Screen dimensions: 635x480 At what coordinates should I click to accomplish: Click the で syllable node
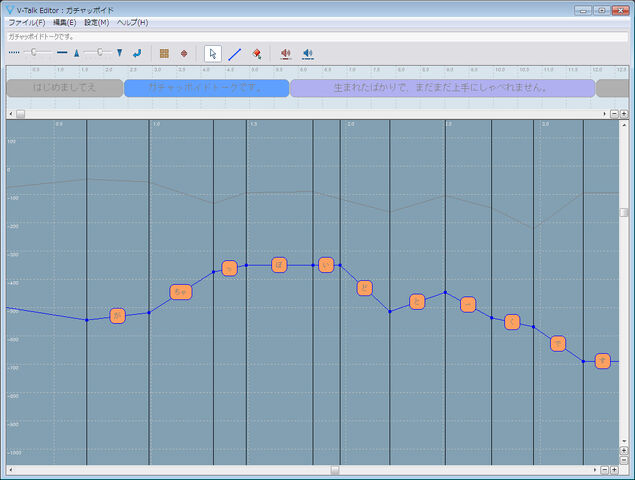pyautogui.click(x=558, y=344)
